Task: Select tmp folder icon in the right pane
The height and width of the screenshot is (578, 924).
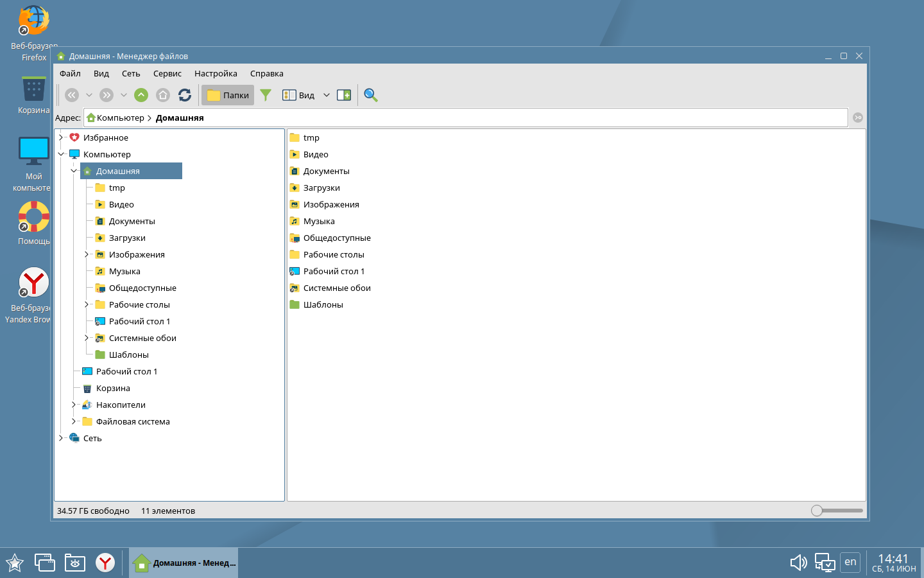Action: tap(295, 137)
